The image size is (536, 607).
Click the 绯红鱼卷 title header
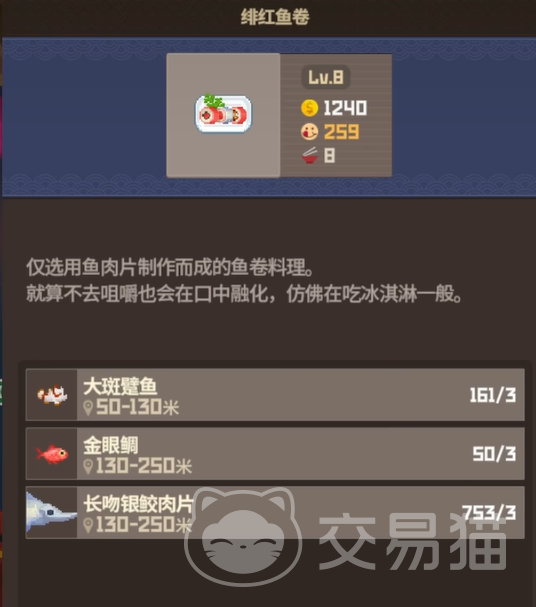[x=275, y=17]
